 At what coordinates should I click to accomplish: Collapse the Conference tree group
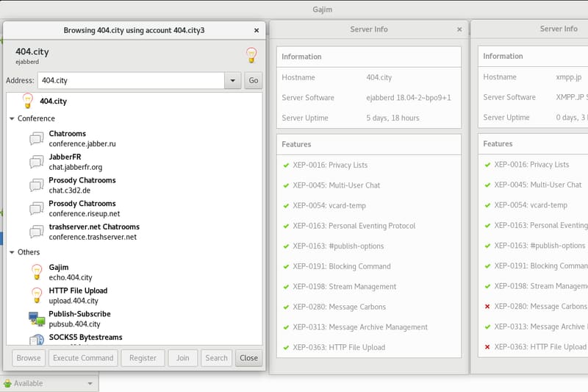(x=12, y=118)
